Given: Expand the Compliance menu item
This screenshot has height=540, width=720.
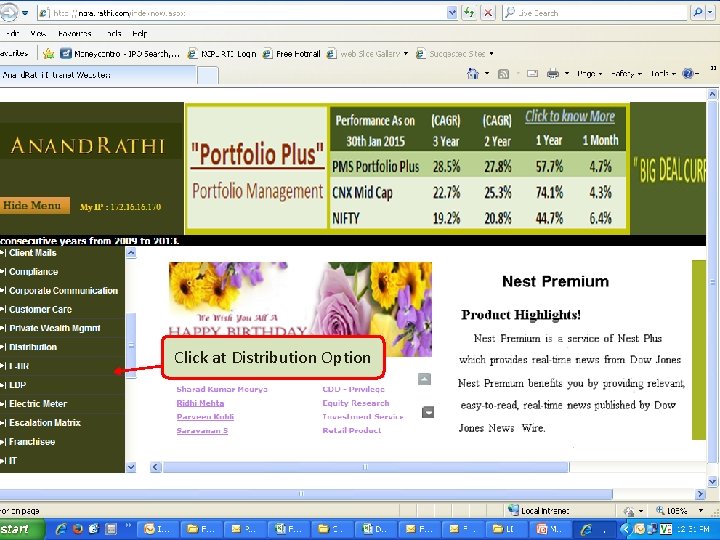Looking at the screenshot, I should coord(34,272).
